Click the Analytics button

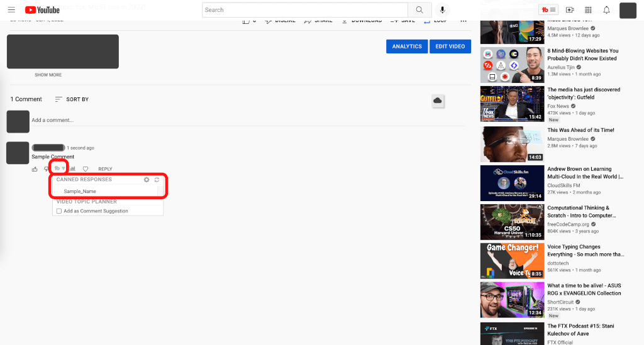(407, 47)
